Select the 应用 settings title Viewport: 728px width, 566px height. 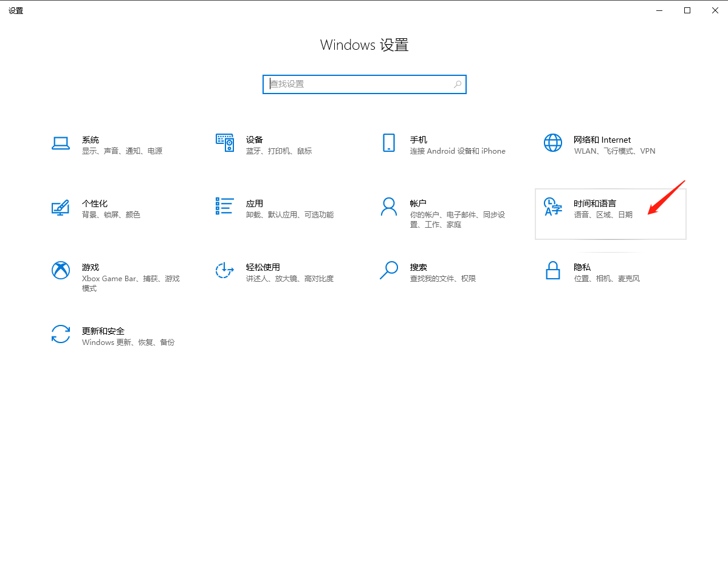(x=255, y=203)
